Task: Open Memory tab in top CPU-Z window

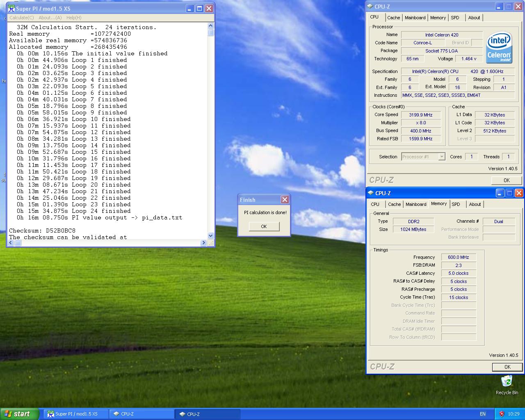Action: point(438,18)
